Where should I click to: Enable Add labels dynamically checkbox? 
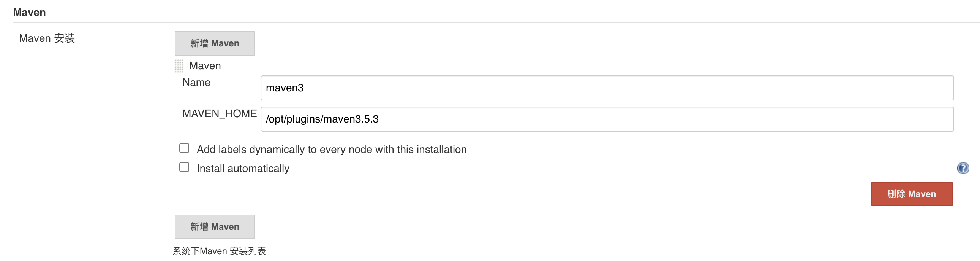pyautogui.click(x=184, y=148)
